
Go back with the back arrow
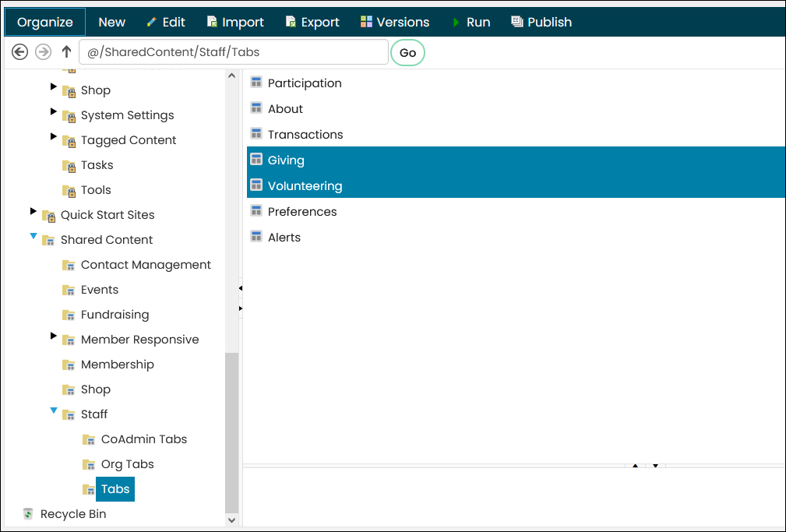19,51
